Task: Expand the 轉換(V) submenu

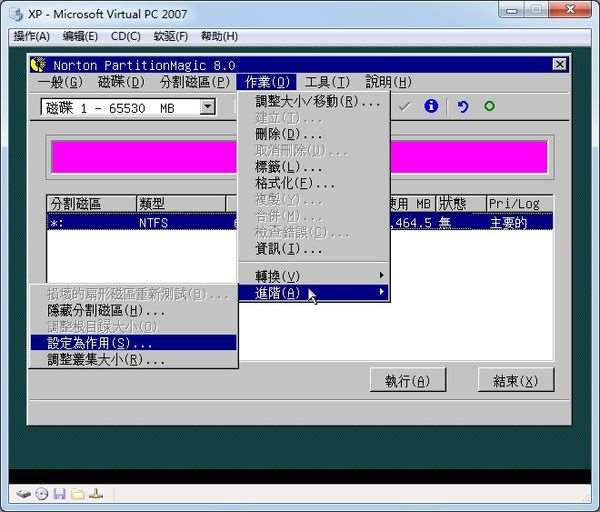Action: pos(314,276)
